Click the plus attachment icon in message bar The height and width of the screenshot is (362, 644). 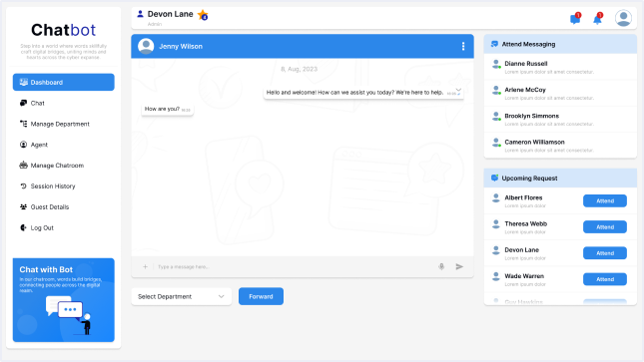click(145, 267)
